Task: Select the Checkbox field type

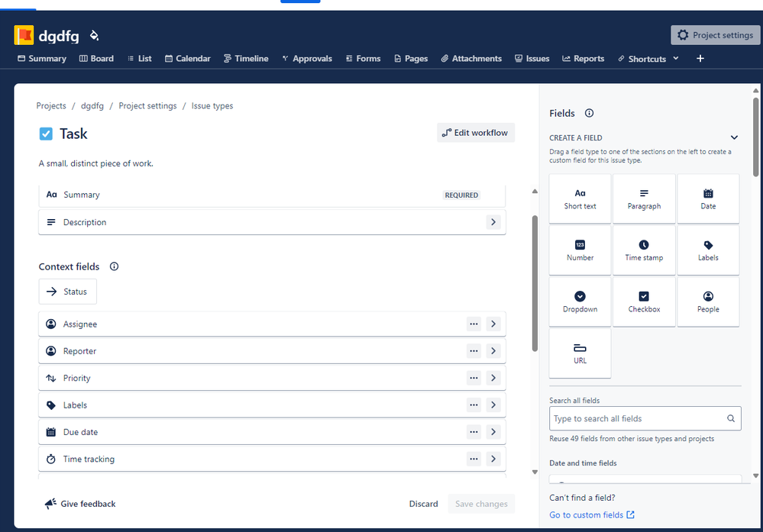Action: click(x=644, y=302)
